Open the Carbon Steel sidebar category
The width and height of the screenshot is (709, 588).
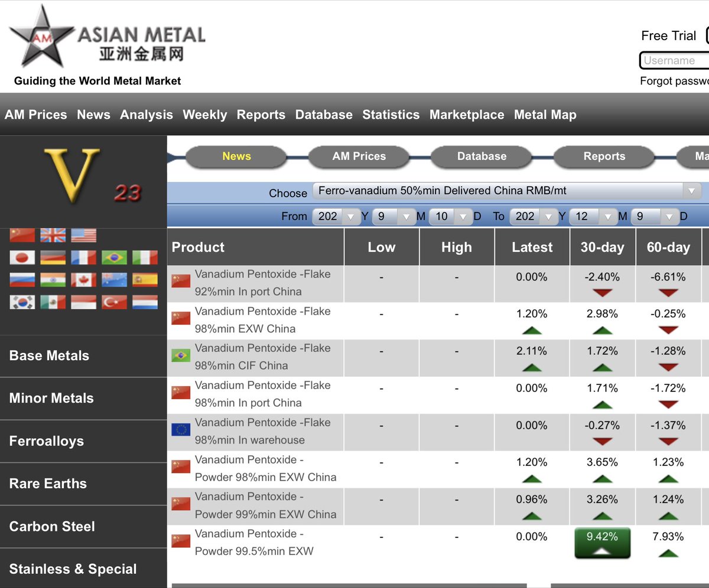83,527
